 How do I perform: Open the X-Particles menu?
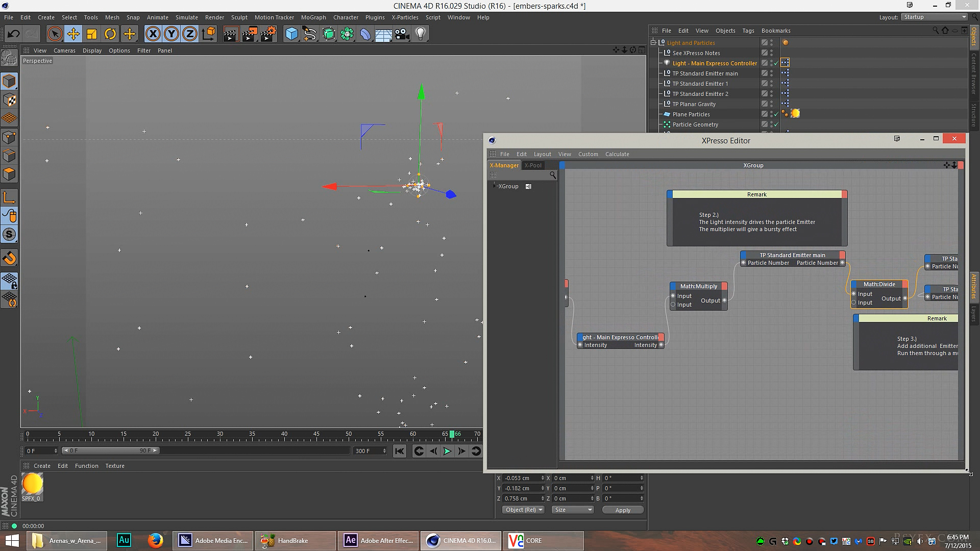405,17
